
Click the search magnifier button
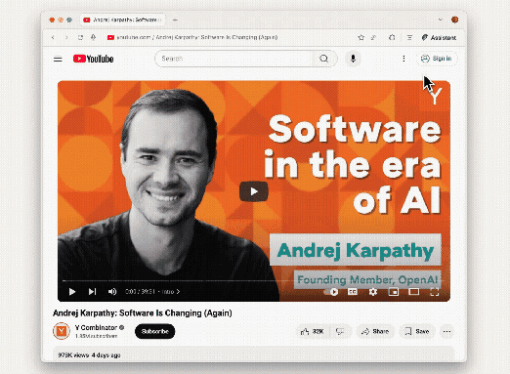click(x=324, y=59)
